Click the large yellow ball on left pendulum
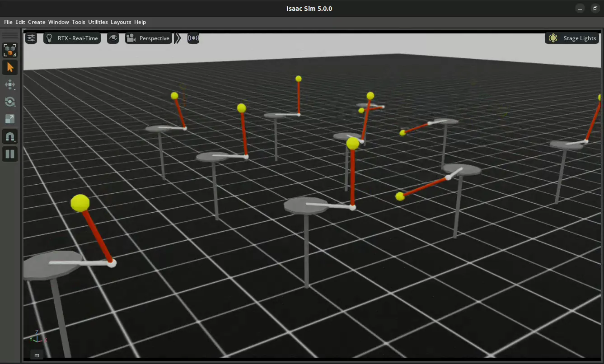Viewport: 604px width, 364px height. point(80,203)
